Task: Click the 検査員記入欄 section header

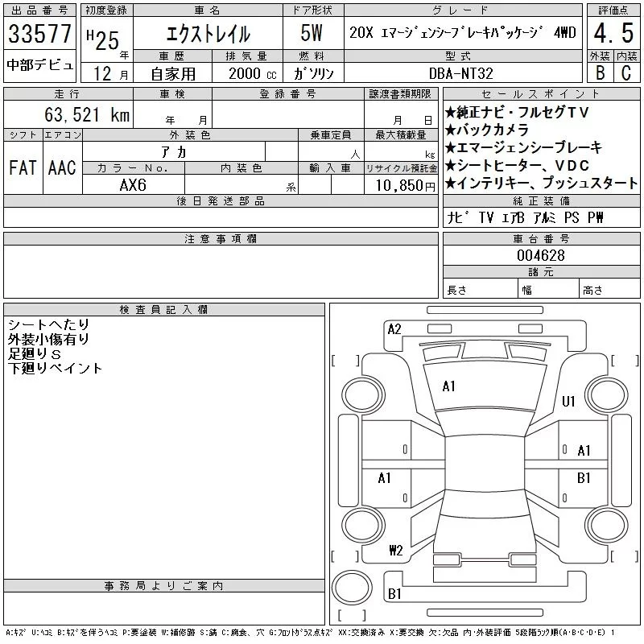Action: (x=163, y=310)
